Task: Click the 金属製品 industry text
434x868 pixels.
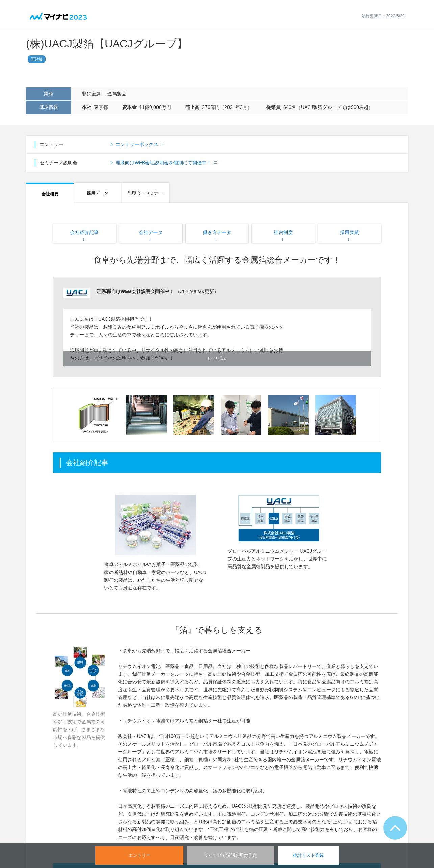Action: 117,94
